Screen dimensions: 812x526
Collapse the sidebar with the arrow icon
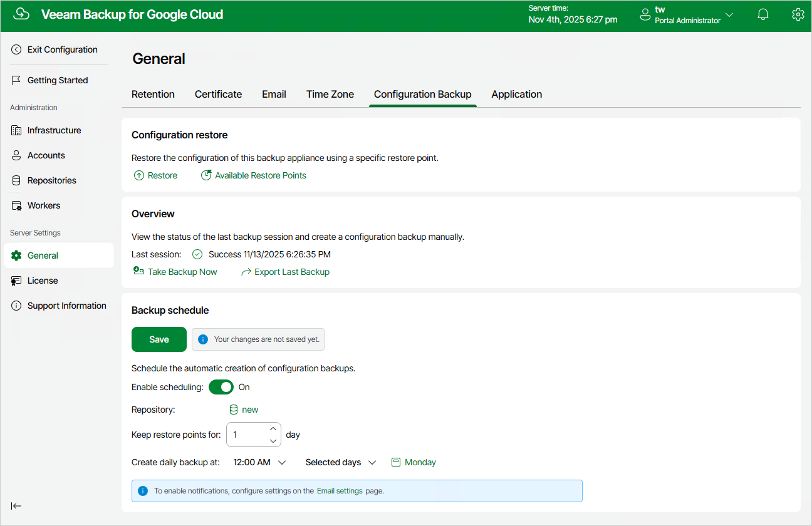tap(16, 506)
